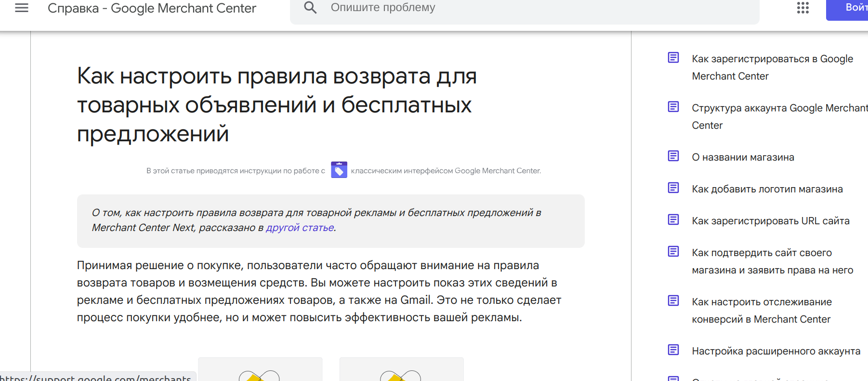Viewport: 868px width, 381px height.
Task: Open 'О названии магазина' article
Action: 743,157
